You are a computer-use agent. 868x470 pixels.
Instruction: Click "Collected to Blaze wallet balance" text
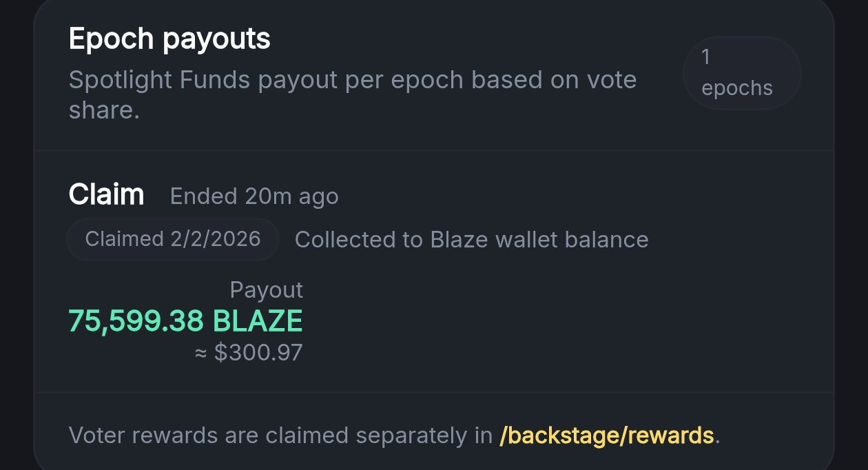pos(471,240)
